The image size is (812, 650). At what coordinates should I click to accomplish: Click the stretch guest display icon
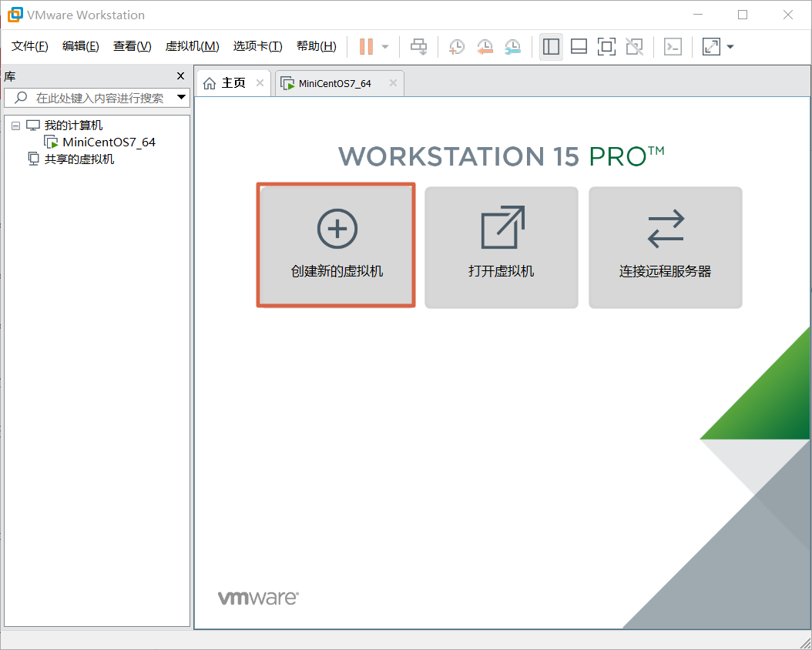pyautogui.click(x=711, y=46)
